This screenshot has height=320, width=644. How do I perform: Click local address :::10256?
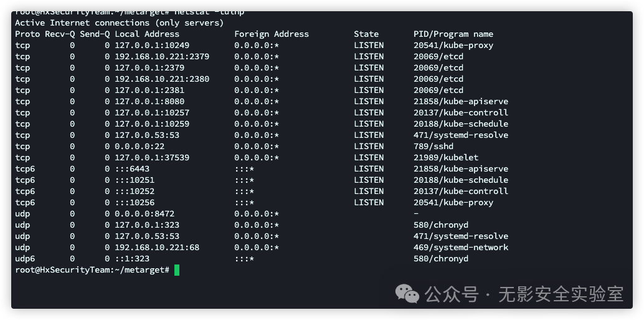(135, 203)
